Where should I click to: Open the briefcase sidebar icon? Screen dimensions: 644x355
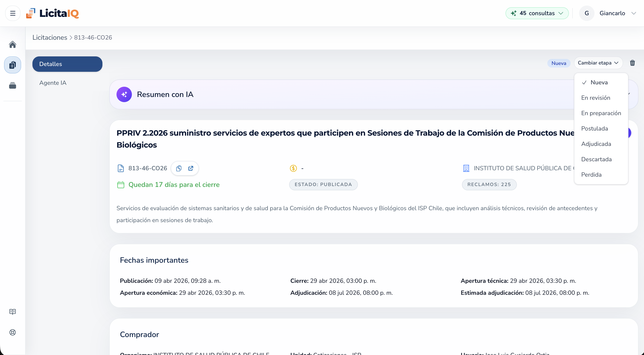coord(13,85)
